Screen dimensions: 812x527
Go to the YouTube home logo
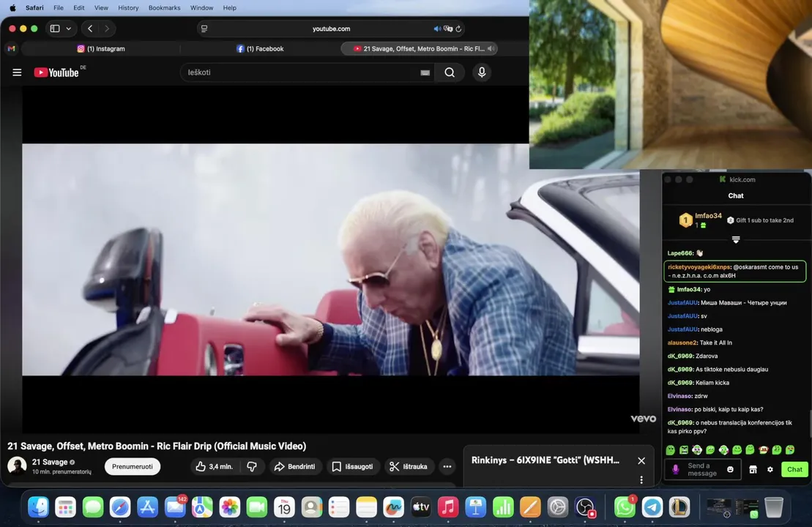[x=56, y=72]
